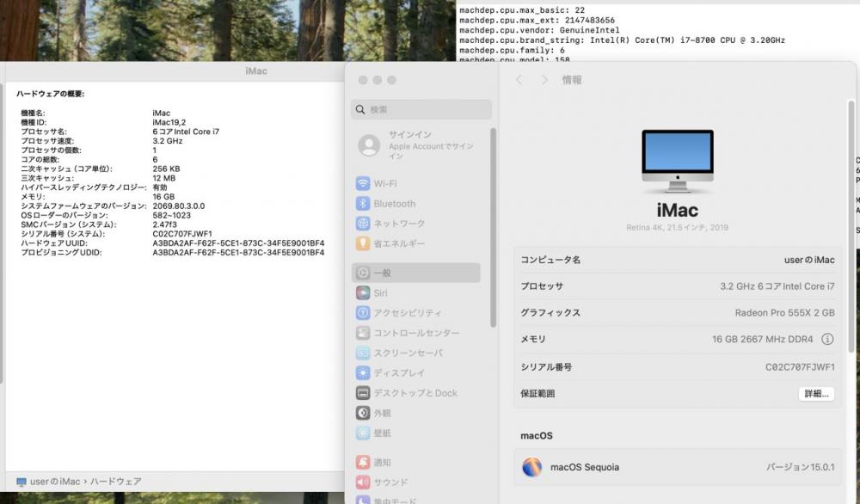
Task: Select the ネットワーク globe icon
Action: [x=363, y=224]
